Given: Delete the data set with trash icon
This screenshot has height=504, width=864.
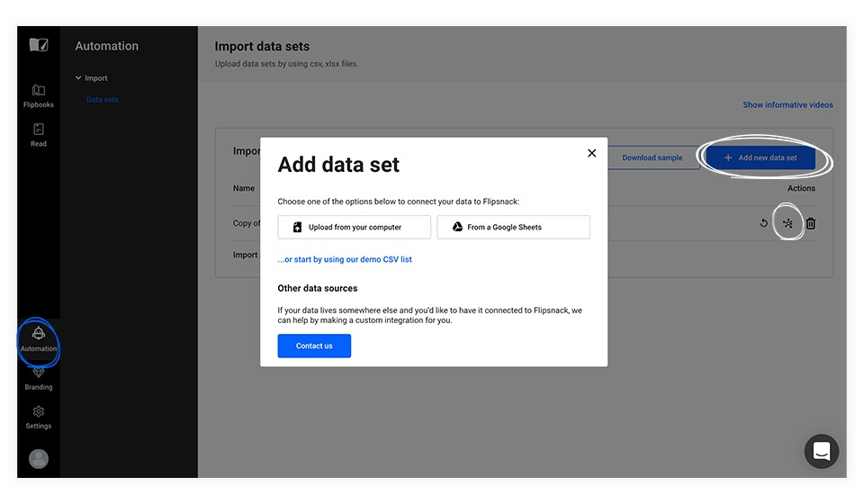Looking at the screenshot, I should pos(811,223).
